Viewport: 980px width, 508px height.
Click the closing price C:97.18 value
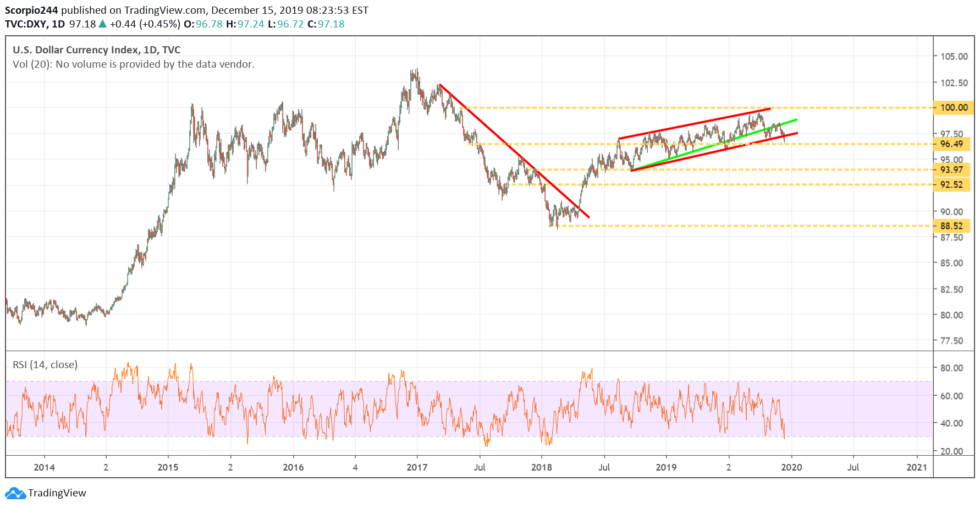tap(326, 24)
